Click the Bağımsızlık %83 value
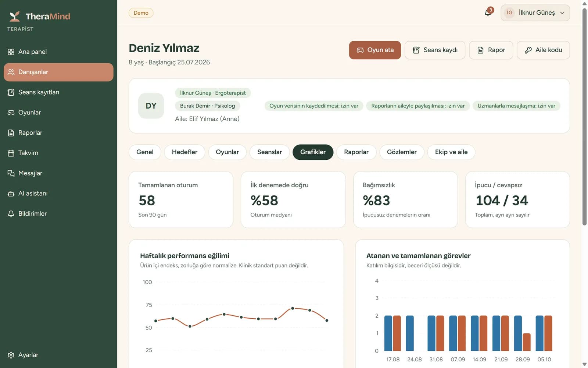The height and width of the screenshot is (368, 588). point(376,201)
